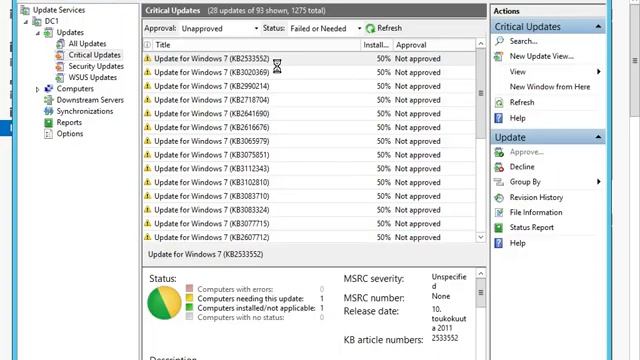Click the update list scroll-down arrow
640x360 pixels.
tap(481, 237)
